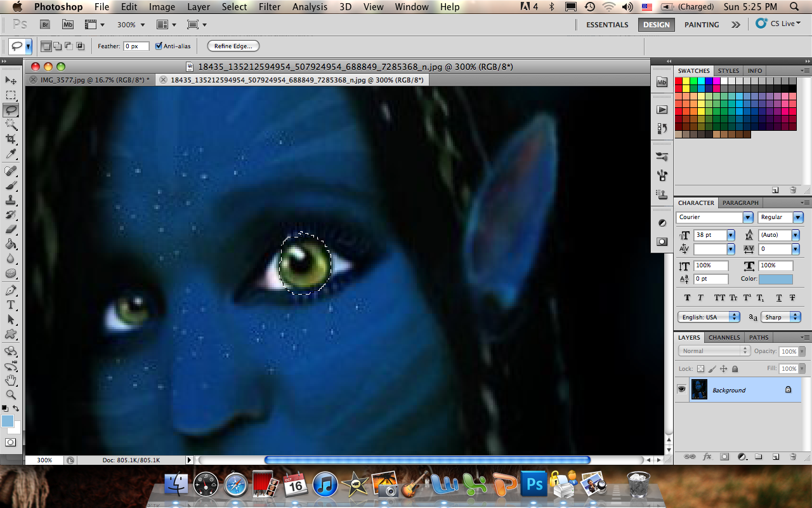Viewport: 812px width, 508px height.
Task: Open the Regular font style dropdown
Action: click(798, 217)
